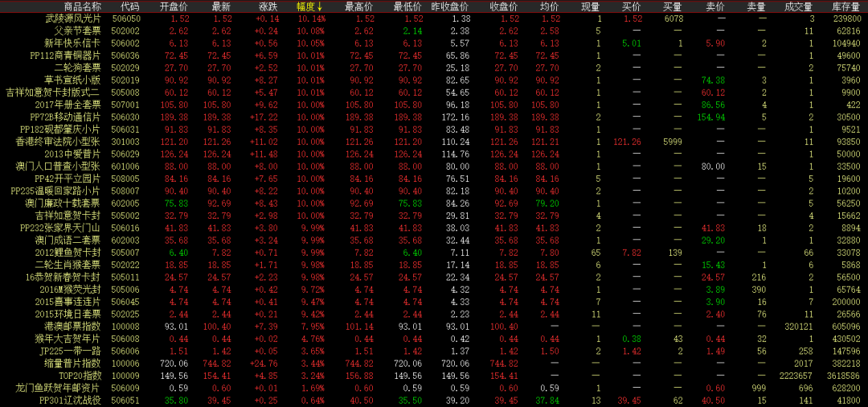Viewport: 868px width, 407px height.
Task: Select the 涨跌 value +24.76
Action: (266, 363)
